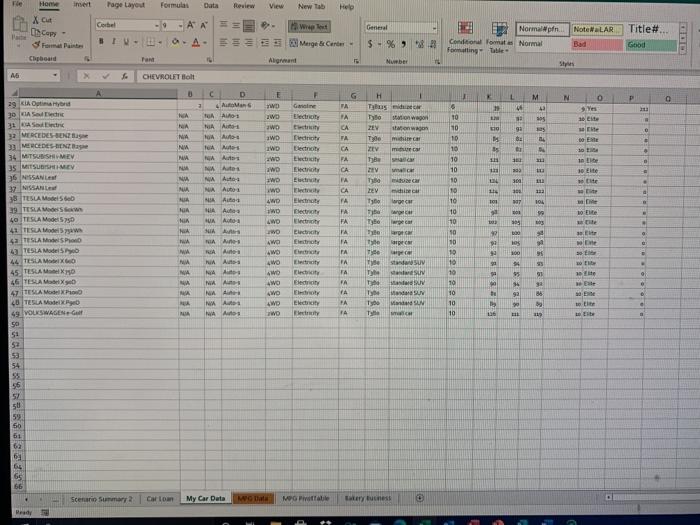Open the borders dropdown arrow

point(160,43)
